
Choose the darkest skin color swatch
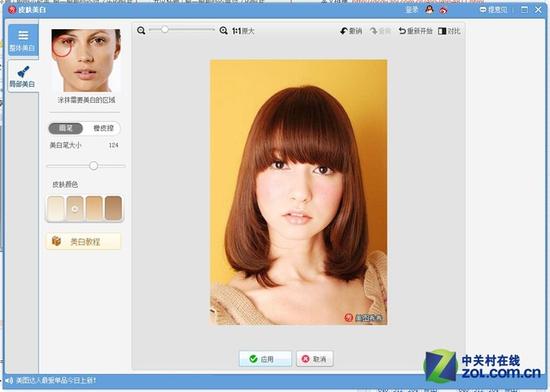tap(113, 208)
